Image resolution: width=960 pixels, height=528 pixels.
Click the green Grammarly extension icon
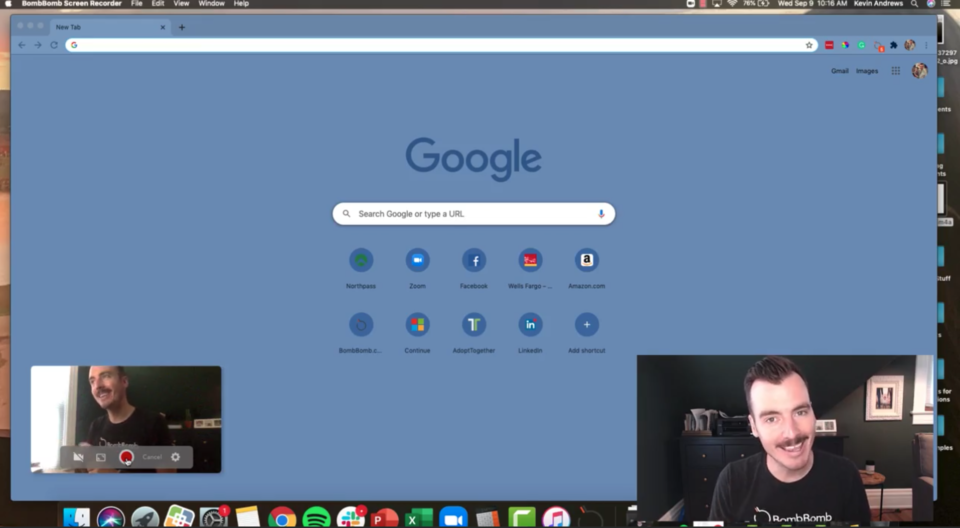[x=861, y=45]
